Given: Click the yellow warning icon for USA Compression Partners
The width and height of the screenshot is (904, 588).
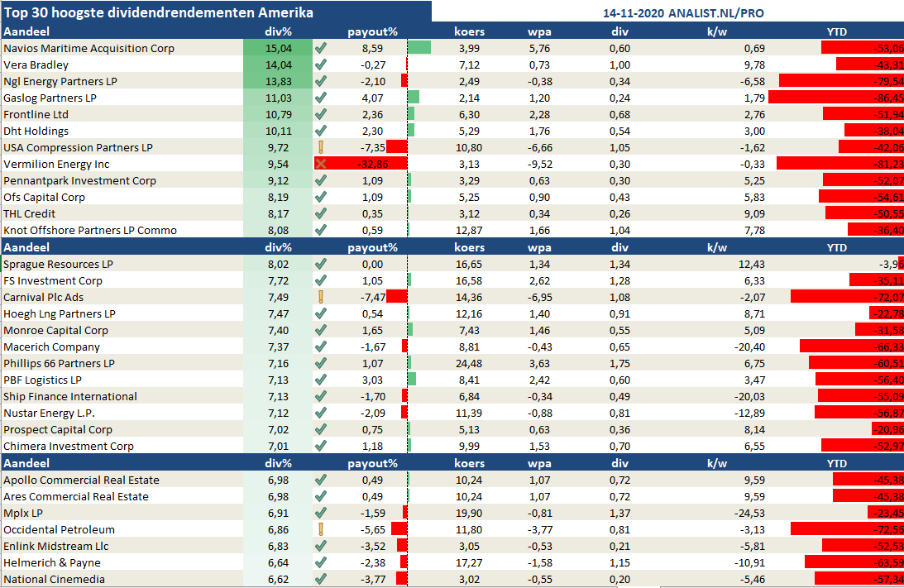Looking at the screenshot, I should pos(321,147).
